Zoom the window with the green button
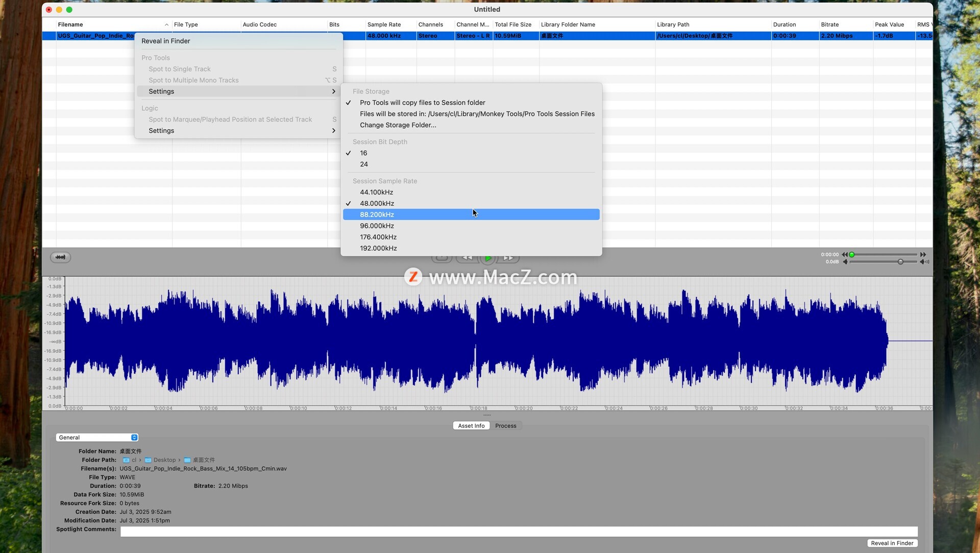The height and width of the screenshot is (553, 980). [69, 10]
